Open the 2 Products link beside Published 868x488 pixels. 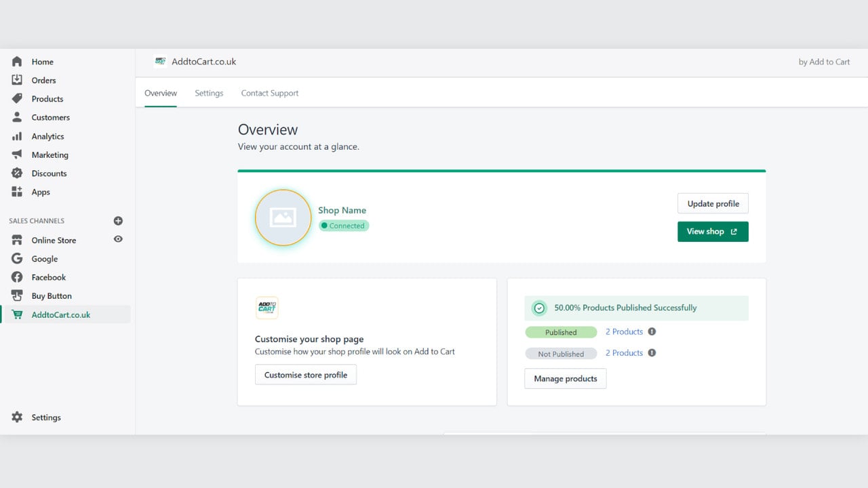coord(624,331)
